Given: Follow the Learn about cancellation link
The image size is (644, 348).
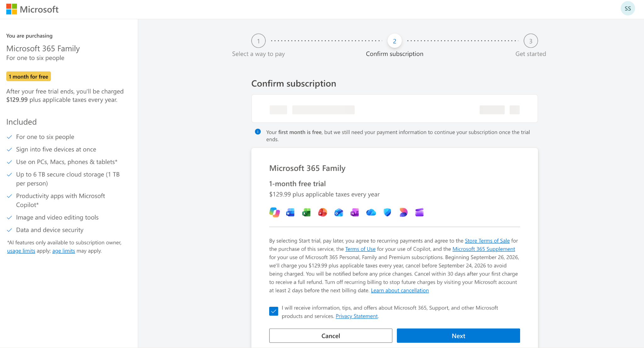Looking at the screenshot, I should pyautogui.click(x=400, y=290).
